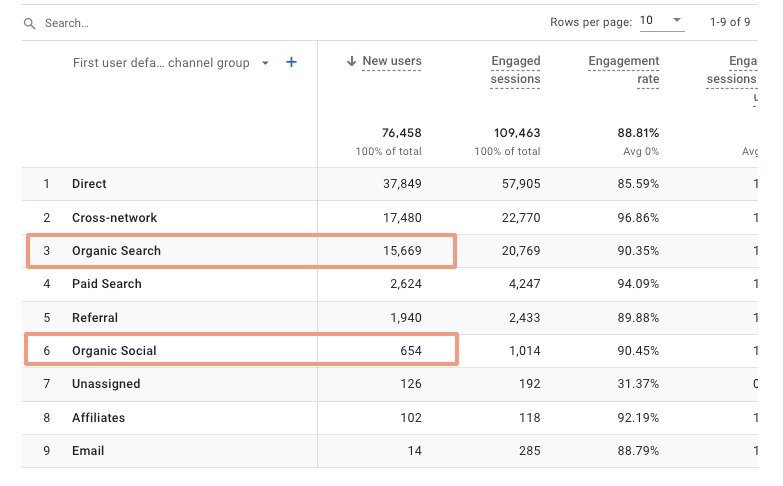The image size is (783, 486).
Task: Open the Rows per page dropdown
Action: click(x=662, y=21)
